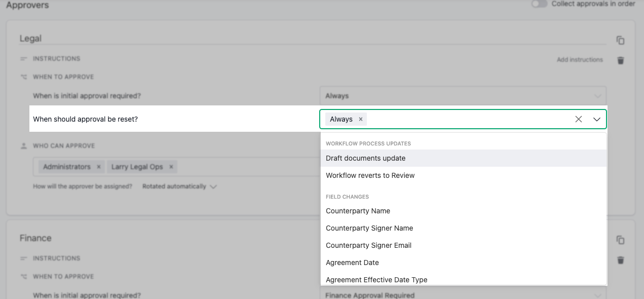This screenshot has height=299, width=644.
Task: Click the WORKFLOW PROCESS UPDATES group header
Action: (x=368, y=143)
